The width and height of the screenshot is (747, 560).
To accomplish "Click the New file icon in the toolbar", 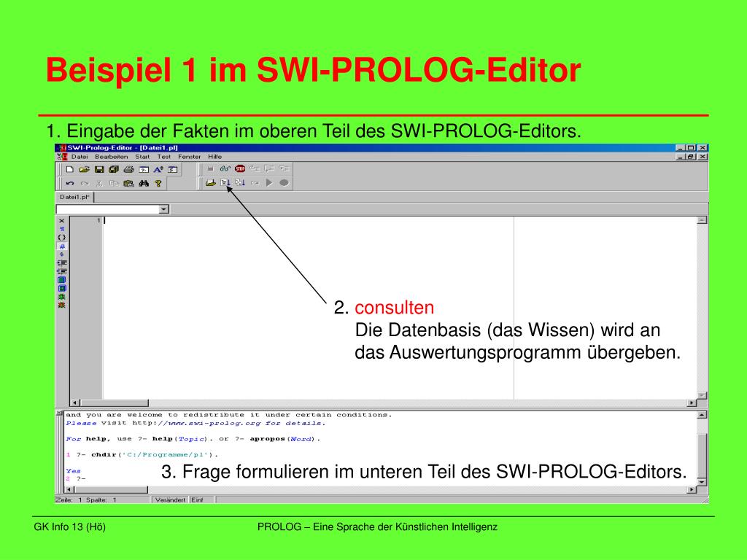I will 69,169.
